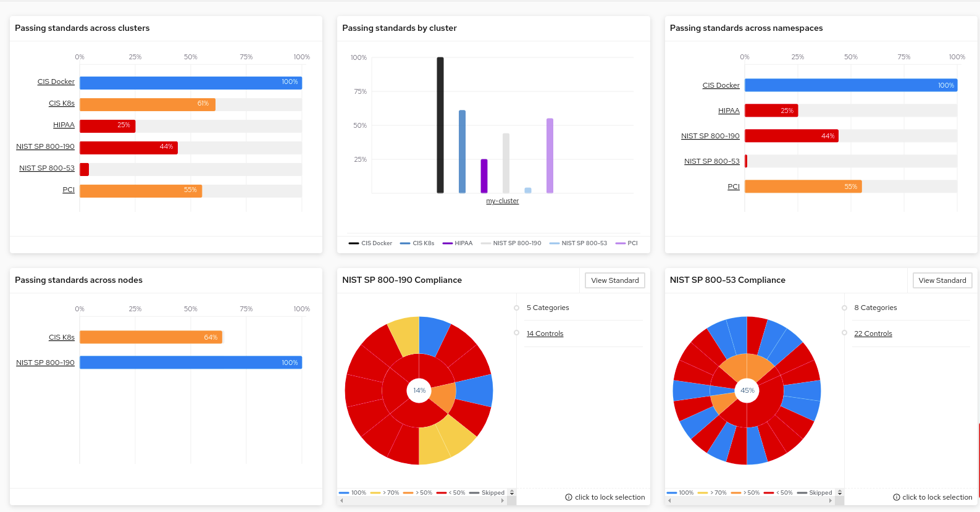Click info icon in NIST 800-53 lock selection
980x512 pixels.
tap(897, 497)
